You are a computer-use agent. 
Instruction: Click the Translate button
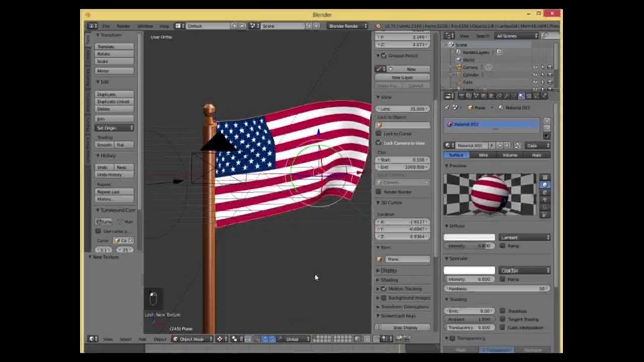tap(114, 47)
